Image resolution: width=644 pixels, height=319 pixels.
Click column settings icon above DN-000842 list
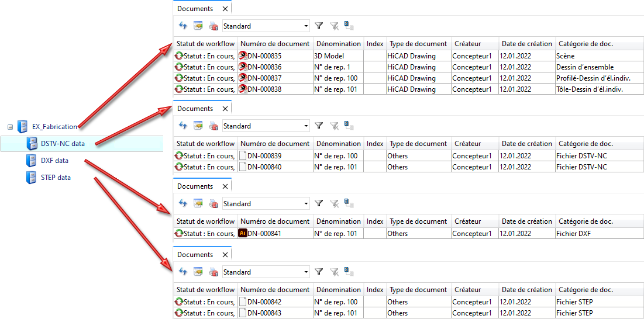point(349,272)
